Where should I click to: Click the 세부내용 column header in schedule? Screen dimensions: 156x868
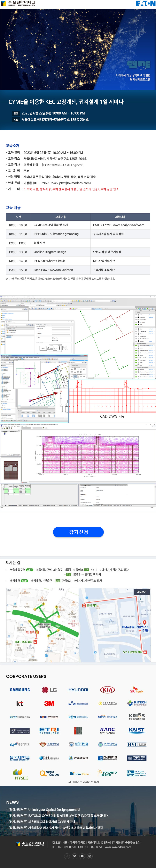tap(120, 217)
